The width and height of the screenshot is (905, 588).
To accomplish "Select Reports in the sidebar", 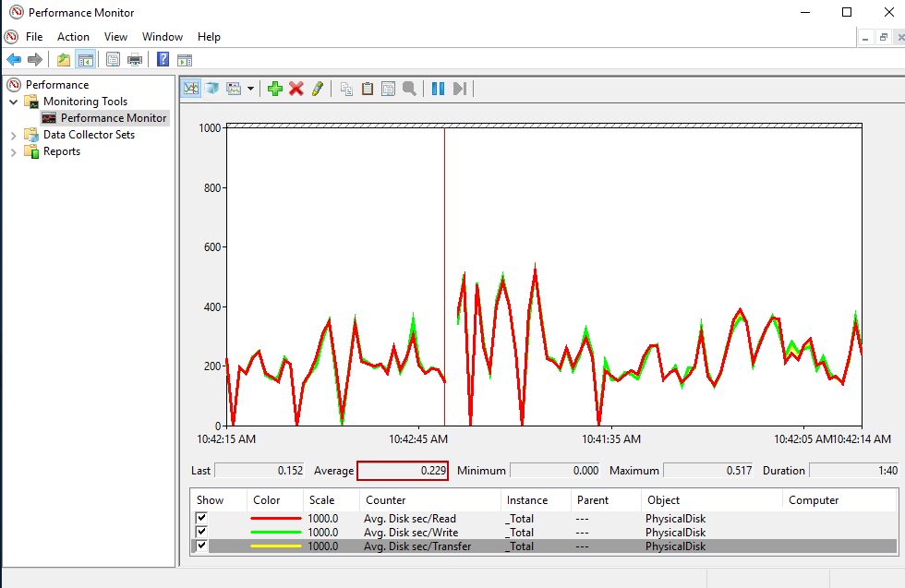I will 60,150.
